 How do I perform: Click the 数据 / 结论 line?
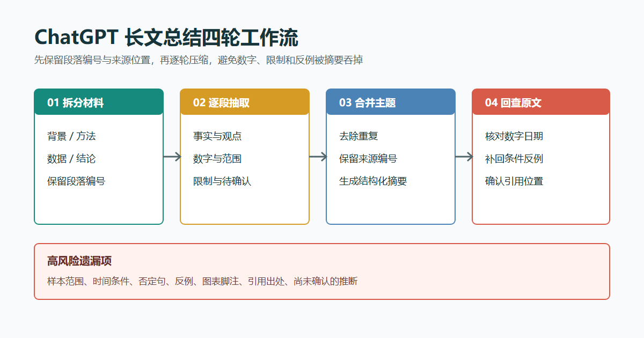tap(71, 159)
